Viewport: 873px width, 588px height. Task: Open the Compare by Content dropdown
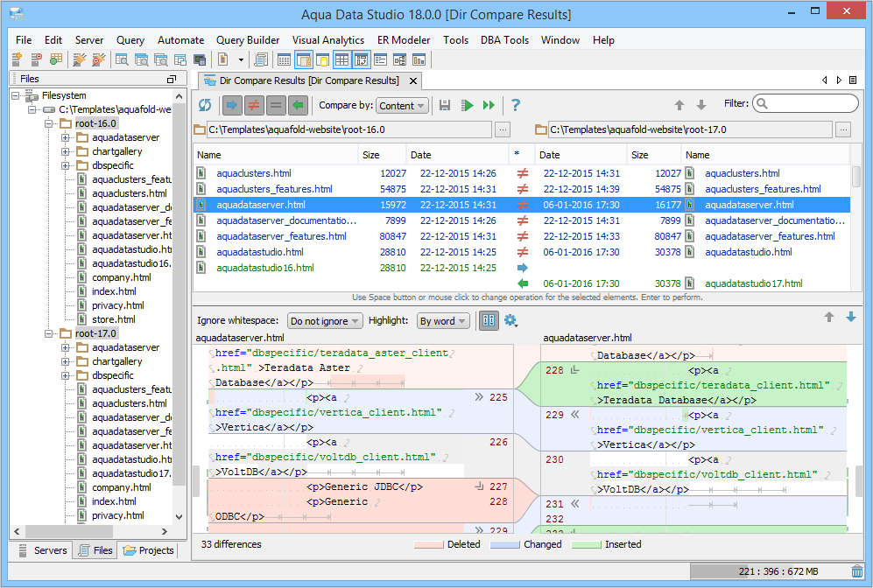tap(402, 106)
